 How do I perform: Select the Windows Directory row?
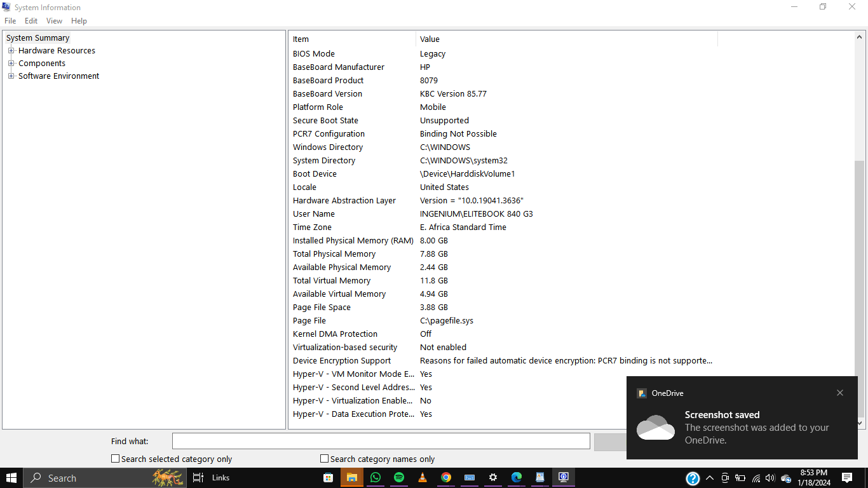click(x=503, y=147)
